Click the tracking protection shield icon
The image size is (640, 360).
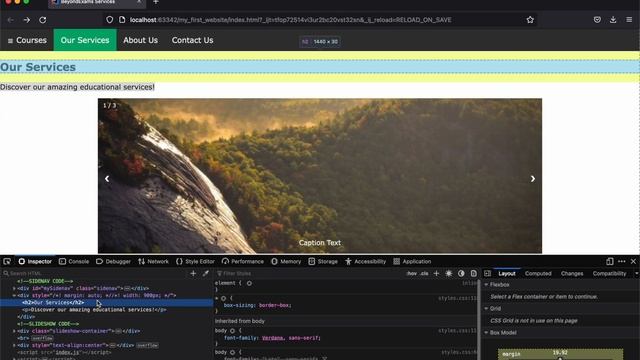tap(109, 20)
